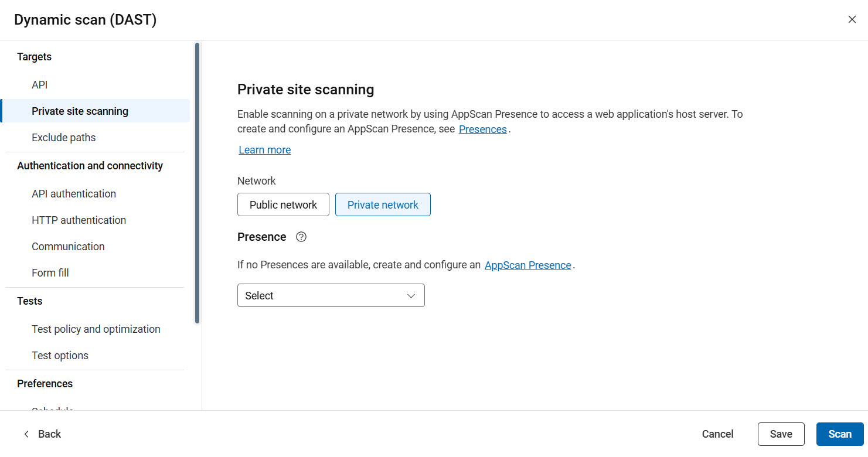Save the scan configuration
868x457 pixels.
pyautogui.click(x=781, y=434)
